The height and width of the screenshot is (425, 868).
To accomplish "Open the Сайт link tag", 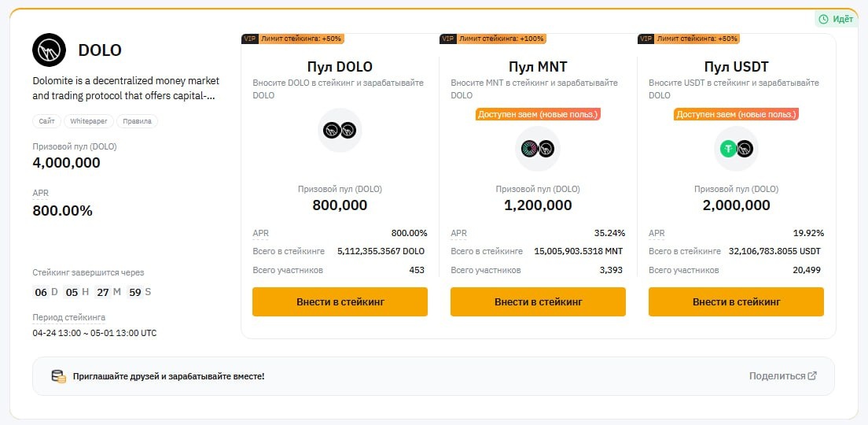I will tap(46, 121).
